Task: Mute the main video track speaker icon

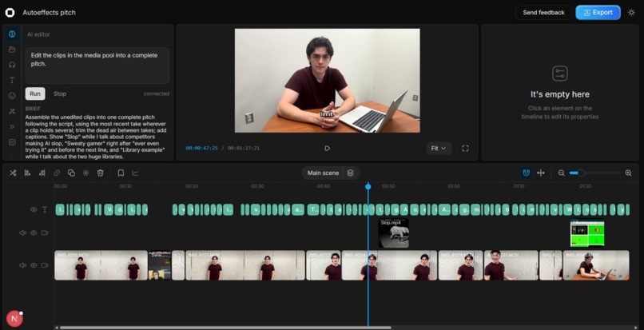Action: 22,265
